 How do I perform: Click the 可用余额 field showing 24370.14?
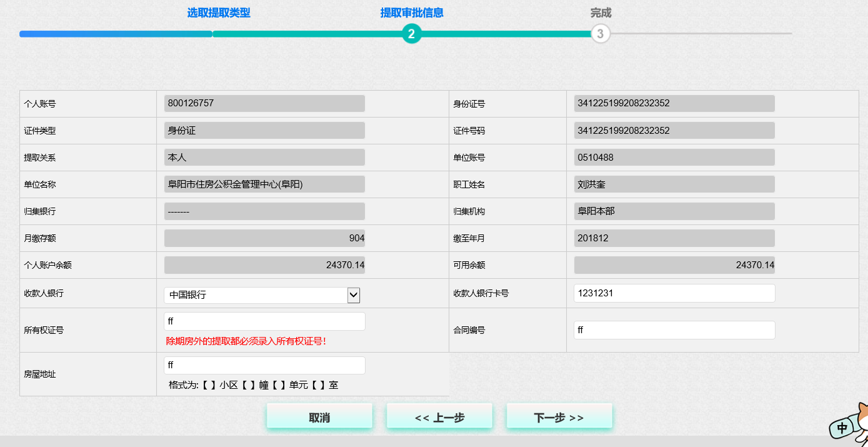[674, 265]
